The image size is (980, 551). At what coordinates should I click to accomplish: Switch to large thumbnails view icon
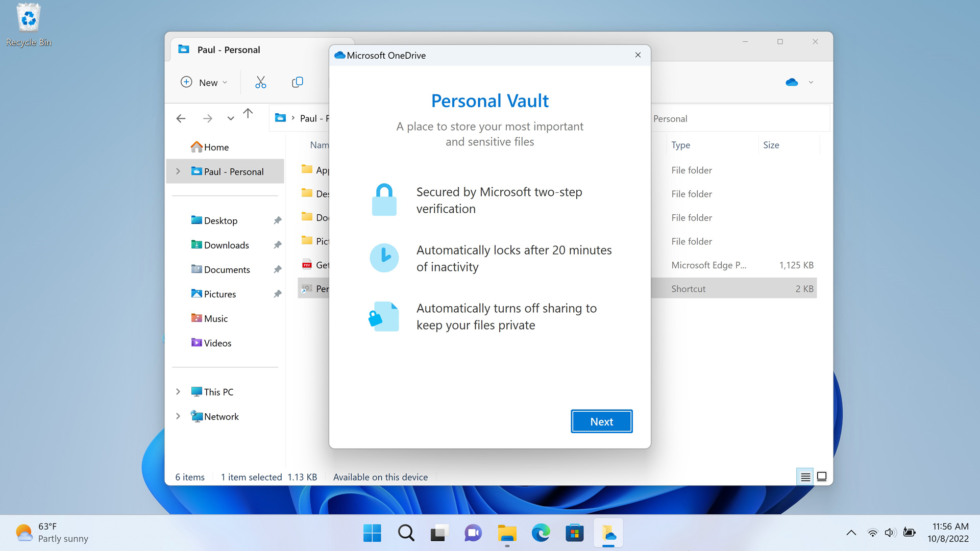822,477
